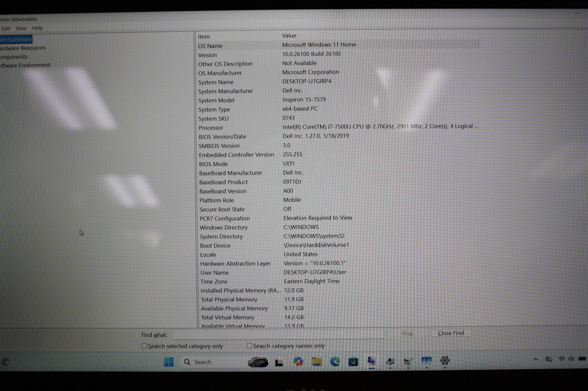Select System SKU value 0743
Screen dimensions: 588x391
click(288, 118)
